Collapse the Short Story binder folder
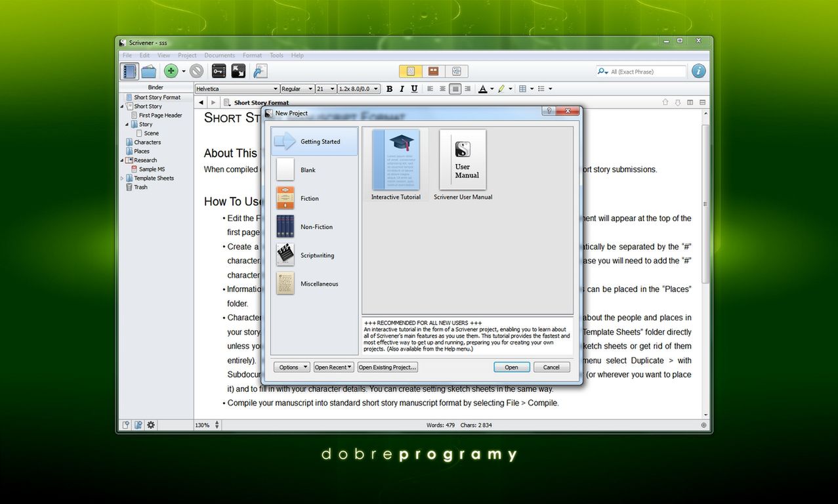The width and height of the screenshot is (838, 504). 122,106
